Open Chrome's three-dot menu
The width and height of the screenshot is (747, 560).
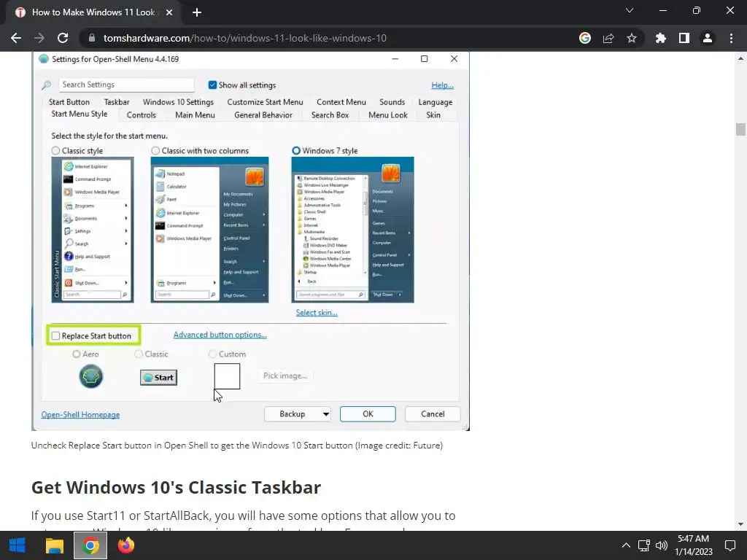coord(731,38)
